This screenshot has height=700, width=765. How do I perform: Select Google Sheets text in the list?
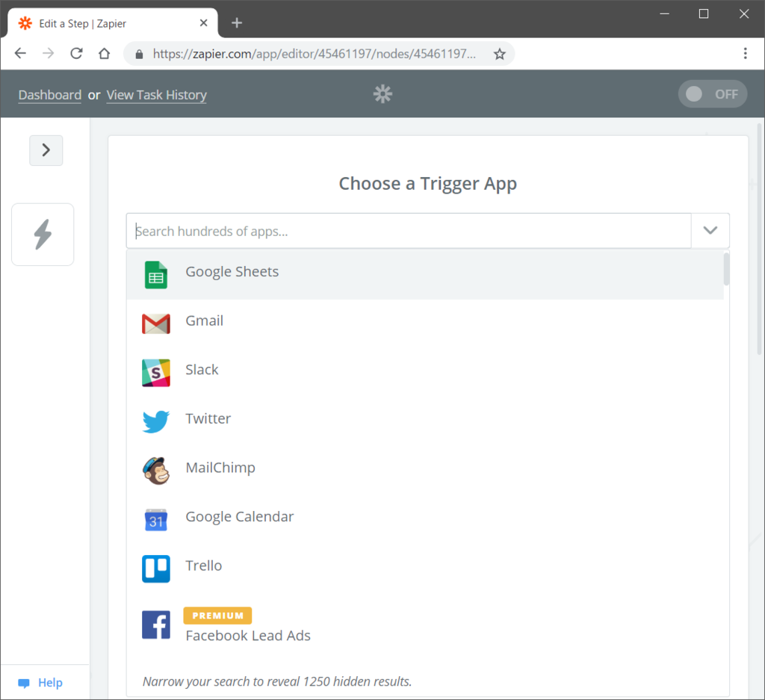pyautogui.click(x=232, y=271)
